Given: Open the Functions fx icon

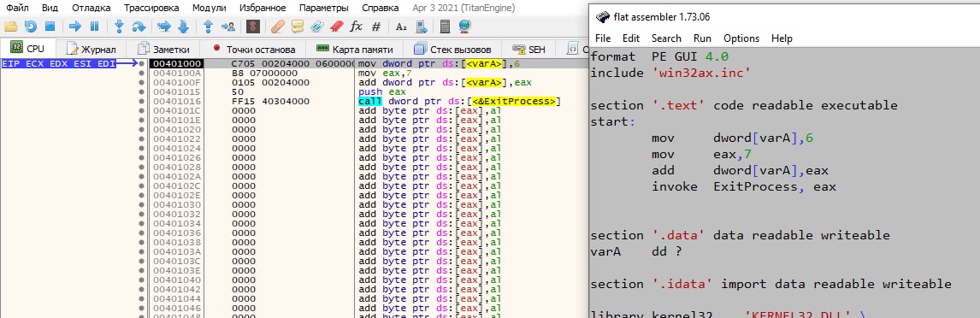Looking at the screenshot, I should (356, 26).
